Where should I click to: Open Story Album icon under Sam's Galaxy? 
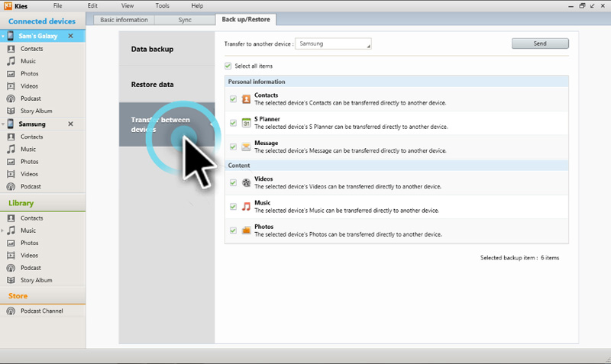click(x=11, y=111)
